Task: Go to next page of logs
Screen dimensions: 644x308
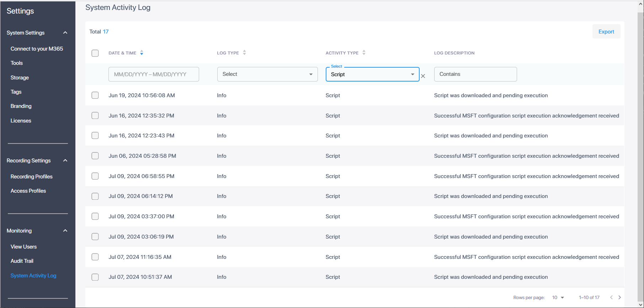Action: point(619,297)
